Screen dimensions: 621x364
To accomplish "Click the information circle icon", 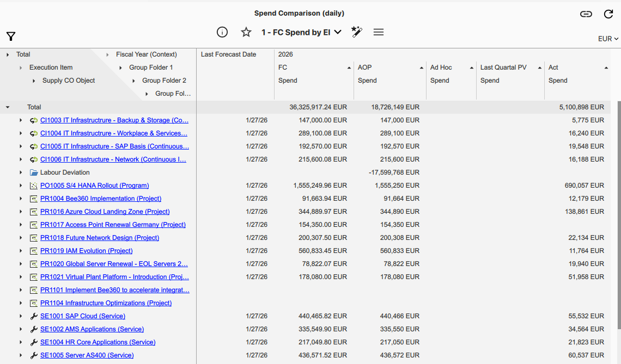I will tap(222, 32).
